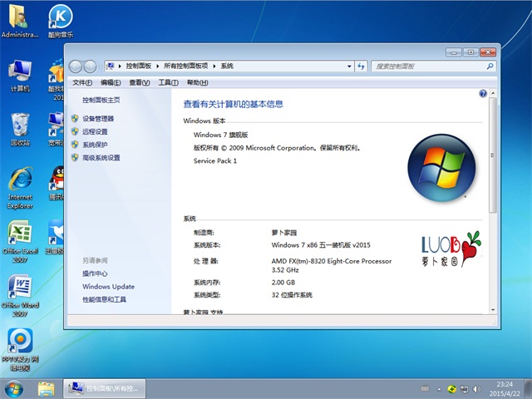The image size is (532, 399).
Task: Open the 回收站 recycle bin icon
Action: pyautogui.click(x=20, y=130)
